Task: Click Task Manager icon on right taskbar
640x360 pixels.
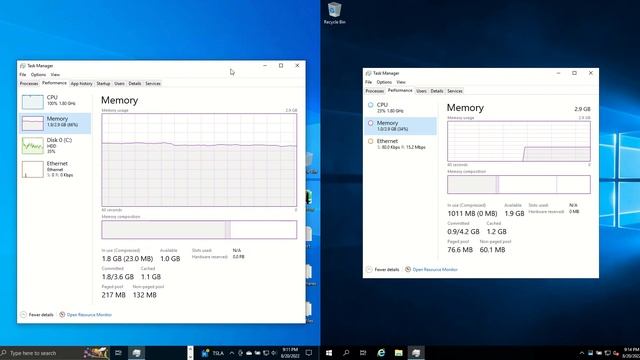Action: (416, 353)
